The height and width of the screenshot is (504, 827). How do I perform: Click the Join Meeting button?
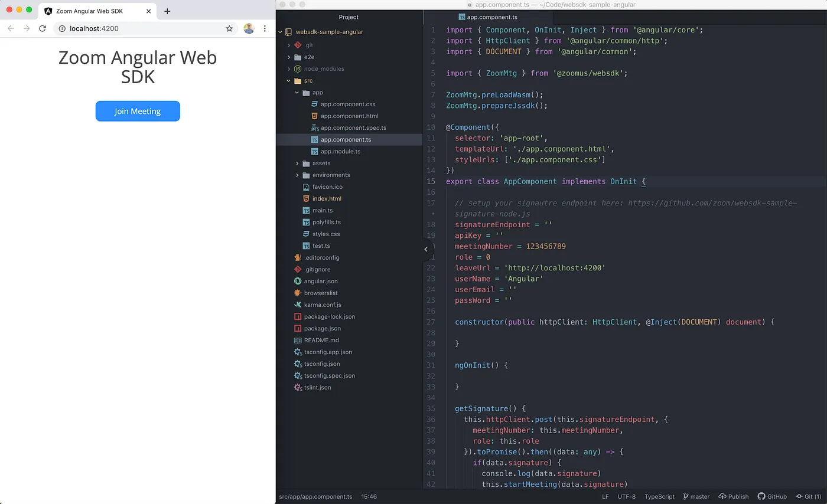[138, 111]
